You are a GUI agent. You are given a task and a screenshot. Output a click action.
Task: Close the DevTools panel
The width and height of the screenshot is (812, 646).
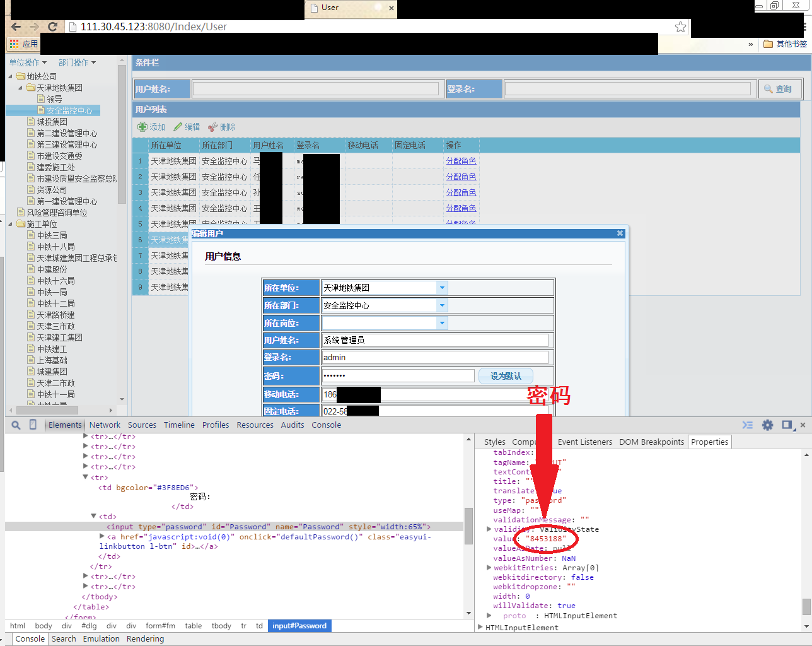tap(803, 425)
